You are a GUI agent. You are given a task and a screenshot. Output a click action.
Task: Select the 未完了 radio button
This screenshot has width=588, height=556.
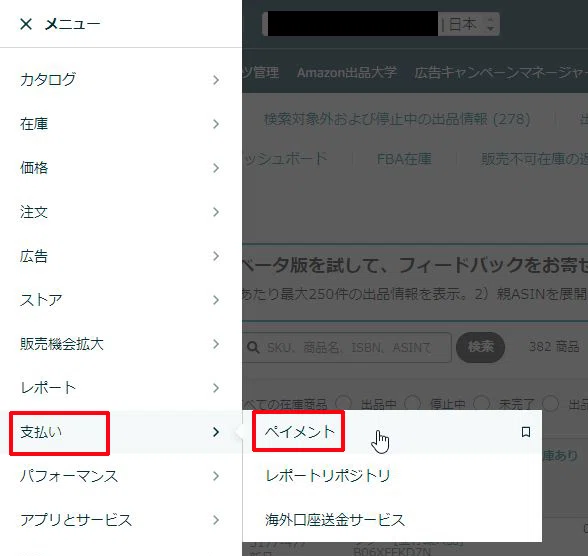[482, 404]
